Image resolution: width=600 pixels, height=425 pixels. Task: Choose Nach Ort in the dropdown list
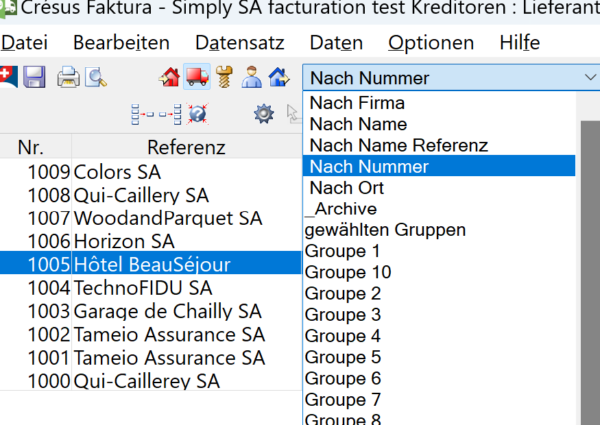(439, 187)
